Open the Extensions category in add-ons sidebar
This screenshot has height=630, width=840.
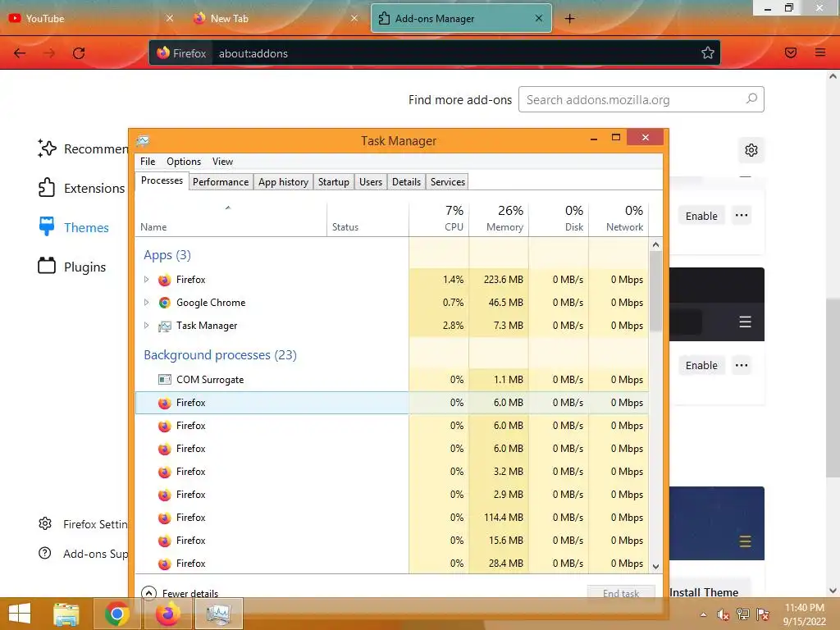click(x=81, y=188)
